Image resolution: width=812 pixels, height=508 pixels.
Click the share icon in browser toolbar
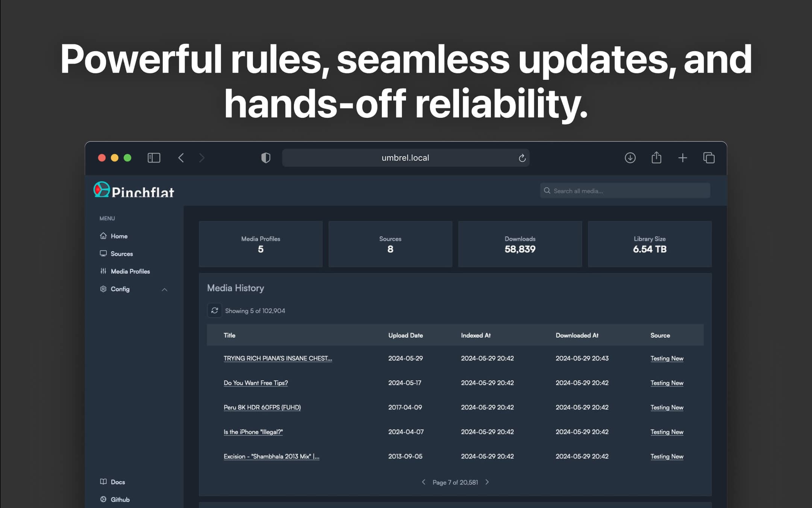(656, 158)
